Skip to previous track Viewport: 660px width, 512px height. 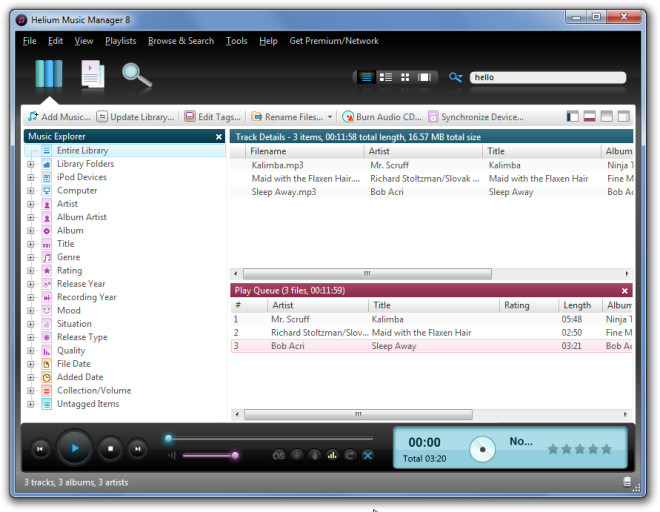[40, 449]
